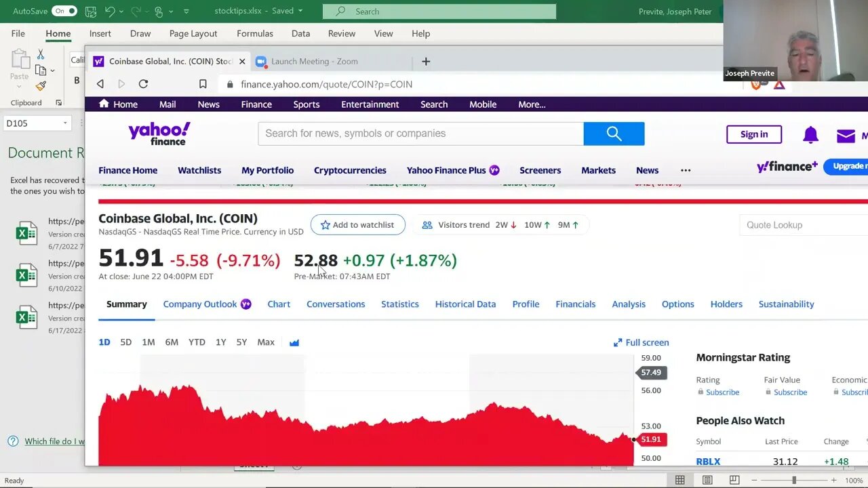Click the symbols search input field
Viewport: 868px width, 488px height.
[x=420, y=134]
